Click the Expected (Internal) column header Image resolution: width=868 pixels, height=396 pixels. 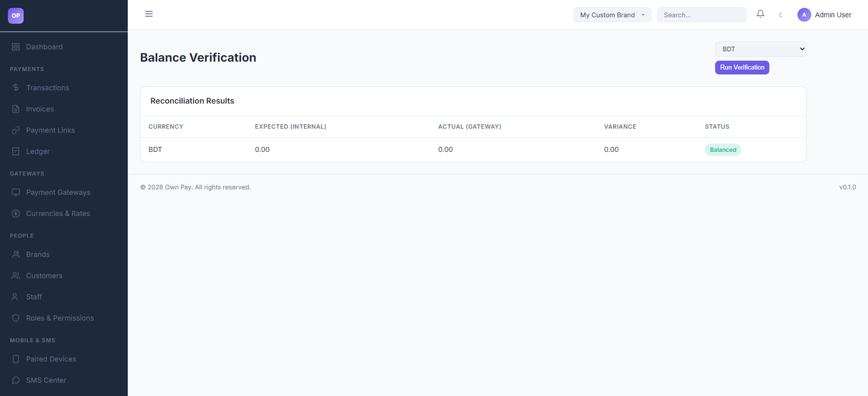(x=290, y=127)
